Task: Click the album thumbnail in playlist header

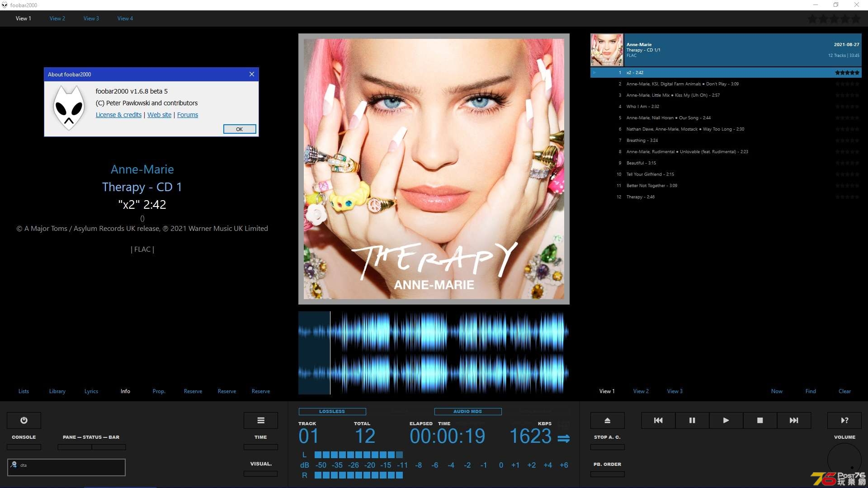Action: (607, 50)
